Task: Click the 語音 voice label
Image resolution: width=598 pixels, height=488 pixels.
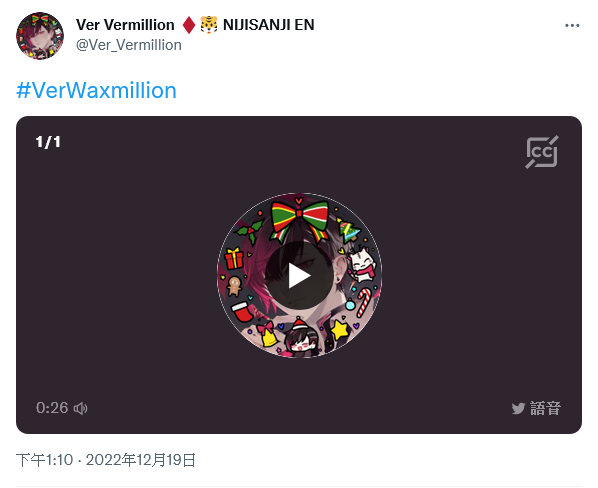Action: (545, 408)
